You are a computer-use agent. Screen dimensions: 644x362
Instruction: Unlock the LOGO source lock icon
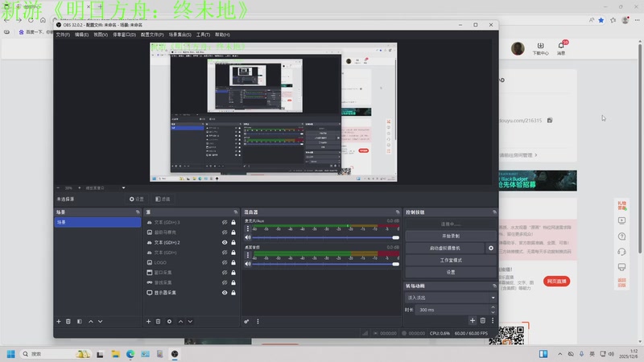click(233, 263)
